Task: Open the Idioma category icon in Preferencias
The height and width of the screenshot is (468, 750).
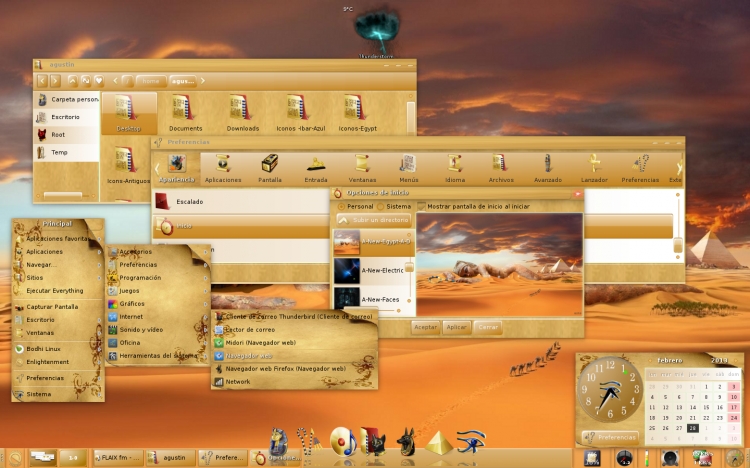Action: point(455,168)
